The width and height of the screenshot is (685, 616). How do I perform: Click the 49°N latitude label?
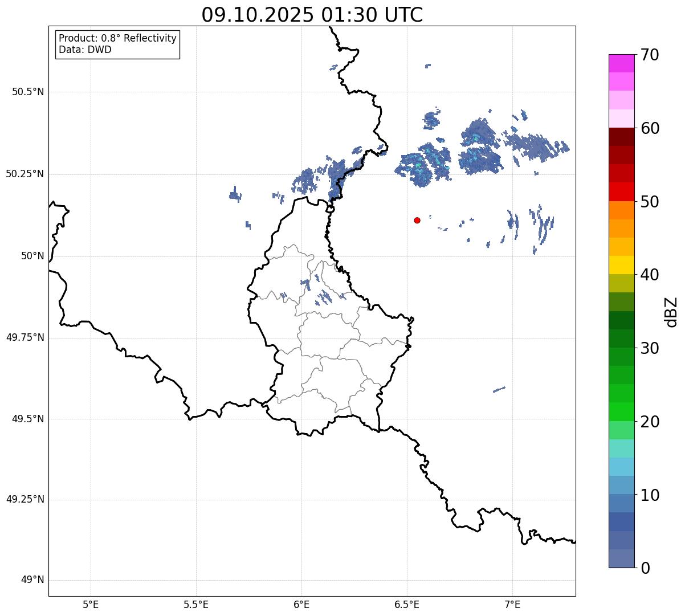pyautogui.click(x=32, y=580)
